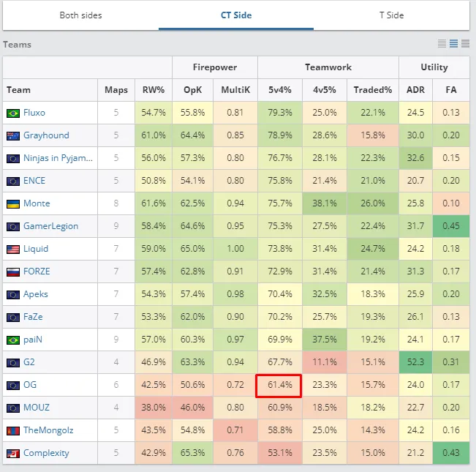The width and height of the screenshot is (476, 472).
Task: Open the Grayhound team page
Action: pyautogui.click(x=46, y=135)
